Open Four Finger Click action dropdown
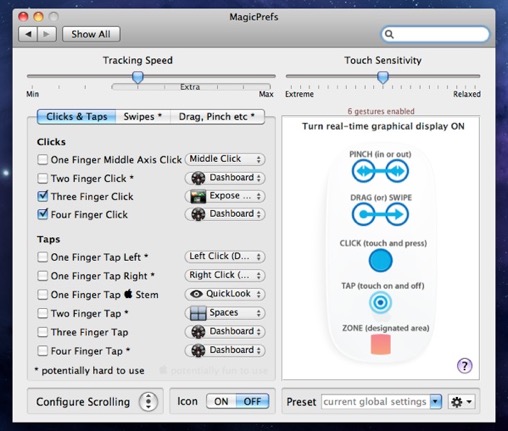This screenshot has height=431, width=508. pos(225,214)
